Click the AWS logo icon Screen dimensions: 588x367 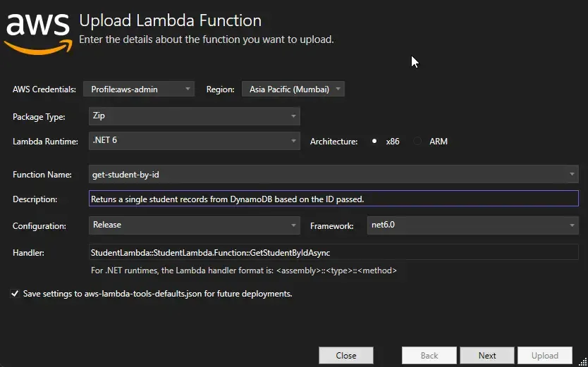click(38, 34)
